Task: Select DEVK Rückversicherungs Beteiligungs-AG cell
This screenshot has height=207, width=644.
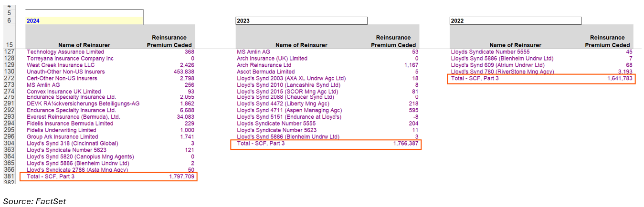Action: pyautogui.click(x=83, y=103)
